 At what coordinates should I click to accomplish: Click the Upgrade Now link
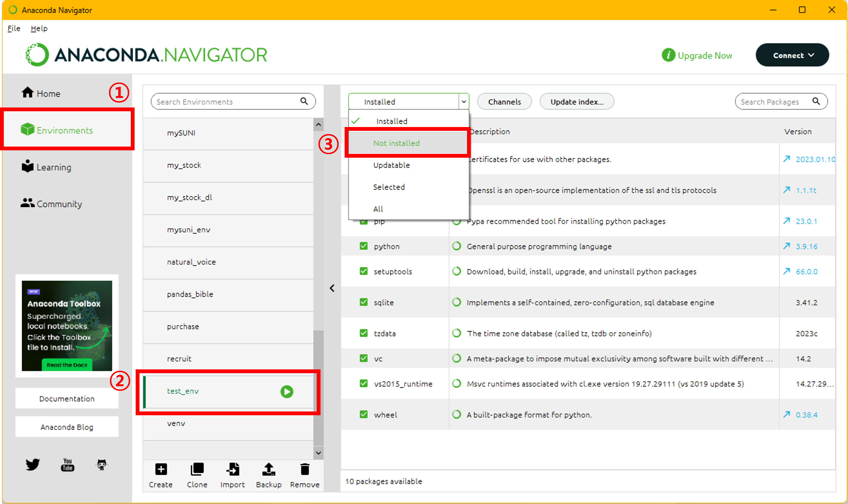(705, 55)
